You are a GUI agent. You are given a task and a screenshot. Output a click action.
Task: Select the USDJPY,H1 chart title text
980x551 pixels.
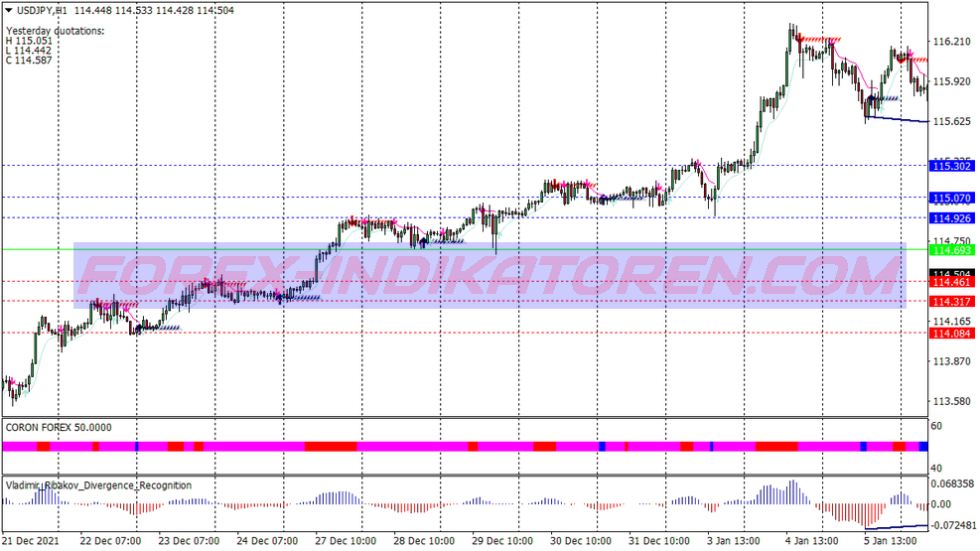[43, 10]
